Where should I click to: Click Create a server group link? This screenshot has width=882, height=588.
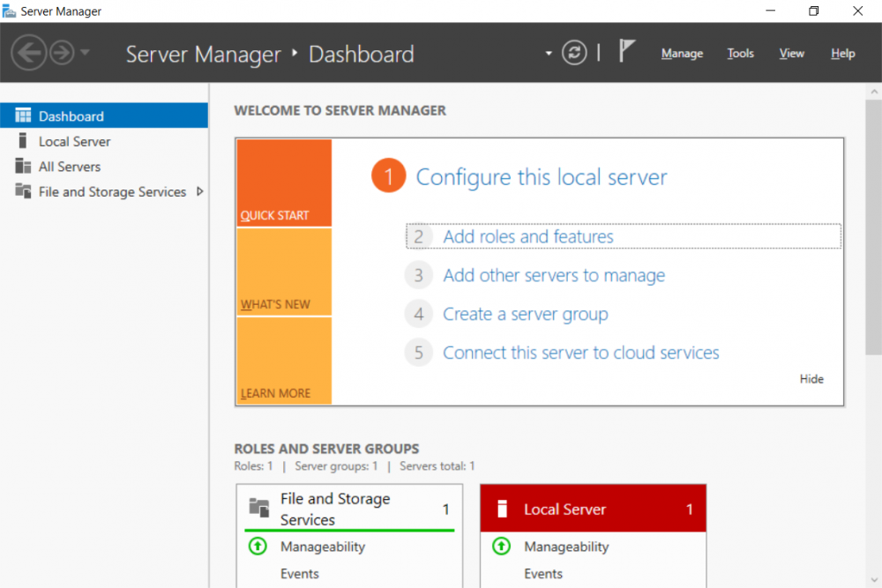click(526, 314)
